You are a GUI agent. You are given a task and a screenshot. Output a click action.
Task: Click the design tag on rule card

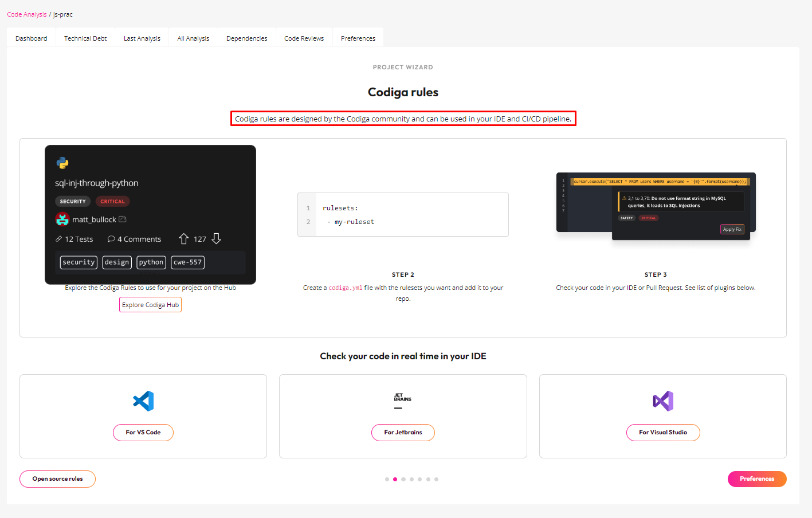click(117, 262)
